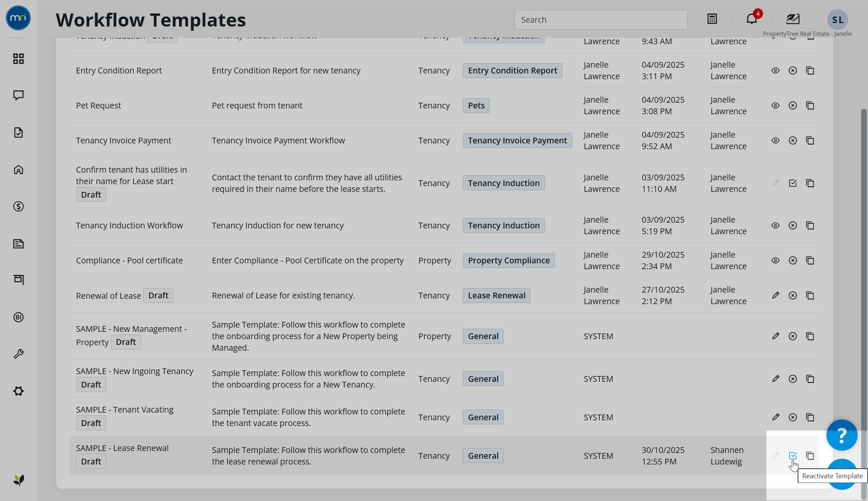Open the blue help question mark button

click(842, 435)
